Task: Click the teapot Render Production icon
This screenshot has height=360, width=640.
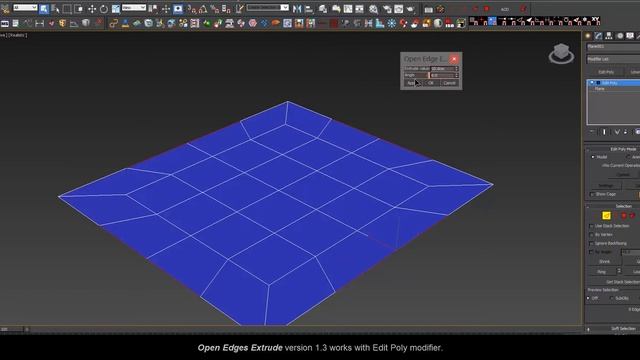Action: point(411,9)
